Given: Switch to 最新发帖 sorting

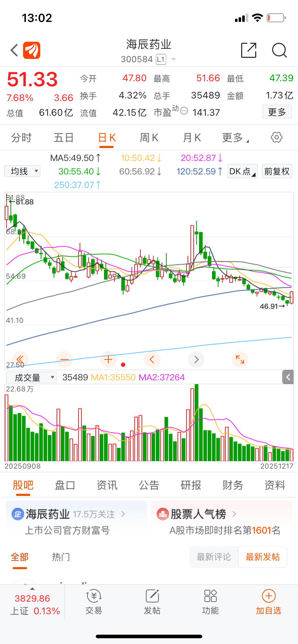Looking at the screenshot, I should [x=263, y=557].
